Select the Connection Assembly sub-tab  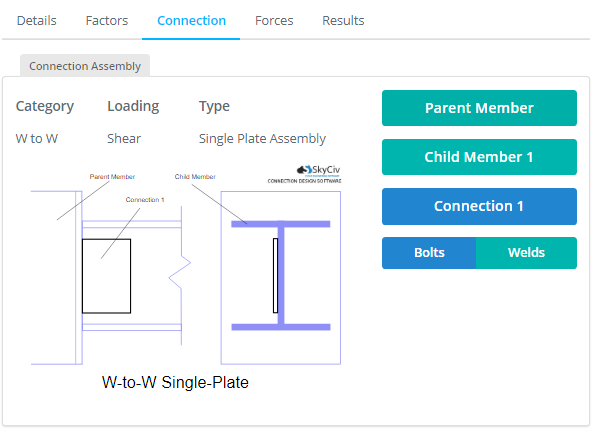click(85, 66)
